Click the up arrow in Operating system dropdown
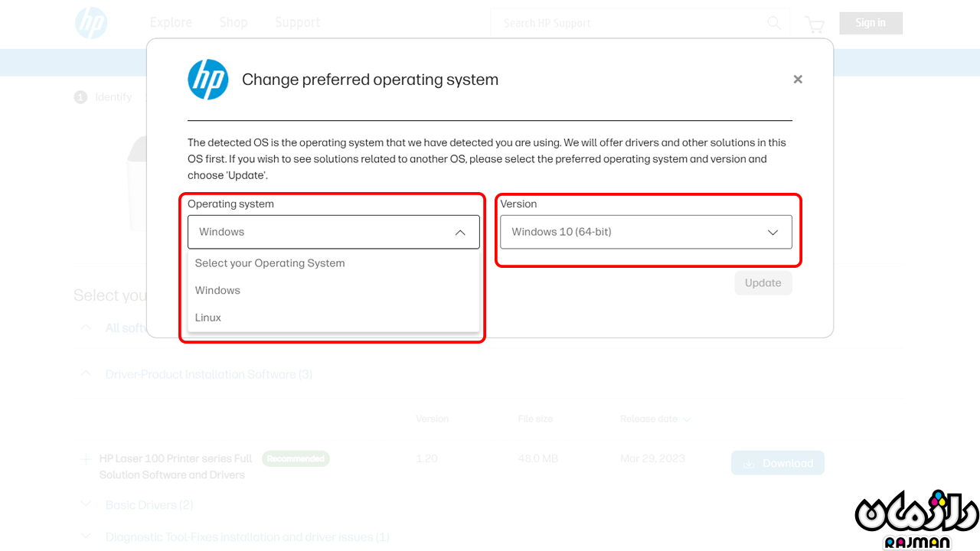The height and width of the screenshot is (551, 980). pyautogui.click(x=460, y=233)
